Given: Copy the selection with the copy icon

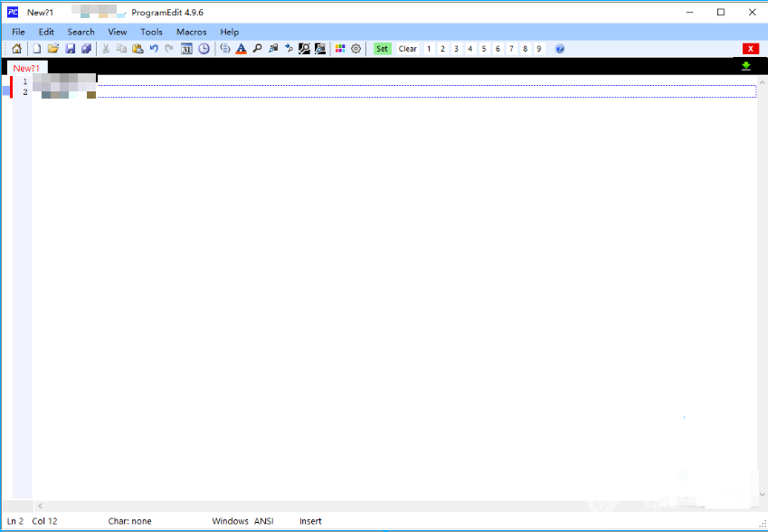Looking at the screenshot, I should pos(121,49).
